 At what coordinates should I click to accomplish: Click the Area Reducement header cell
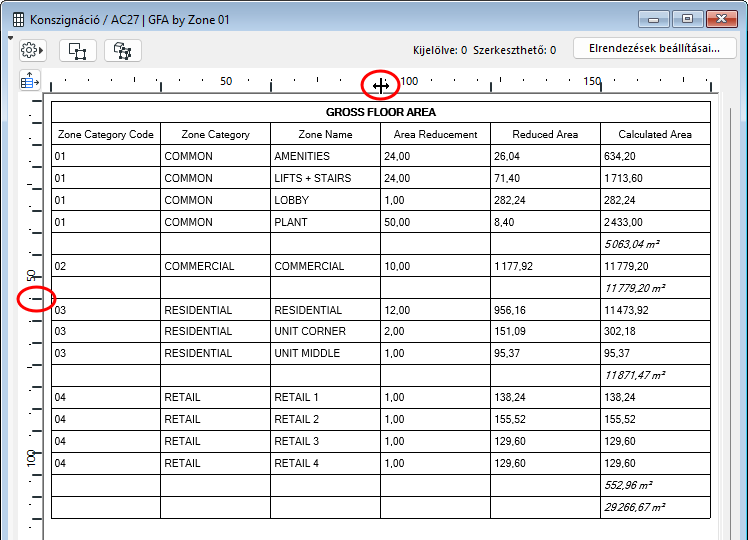pyautogui.click(x=435, y=134)
